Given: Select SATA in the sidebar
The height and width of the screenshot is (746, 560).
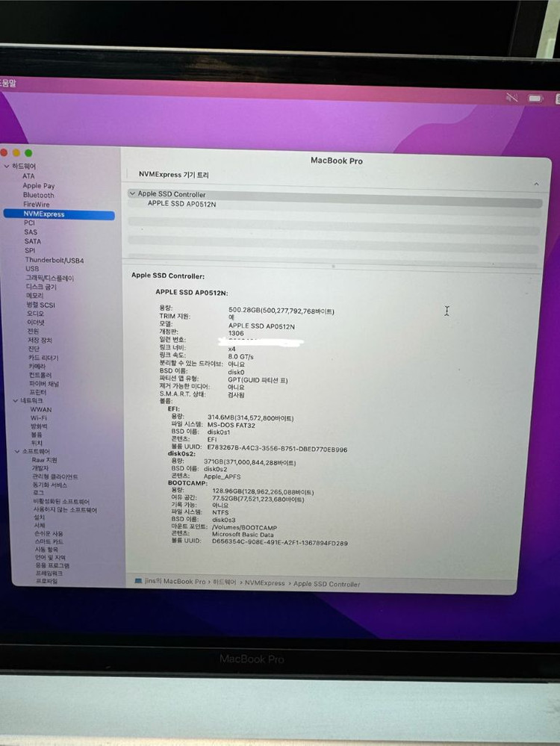Looking at the screenshot, I should click(33, 241).
